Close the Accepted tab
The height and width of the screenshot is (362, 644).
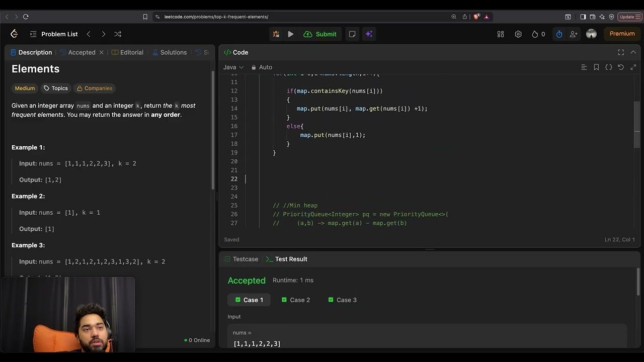101,52
